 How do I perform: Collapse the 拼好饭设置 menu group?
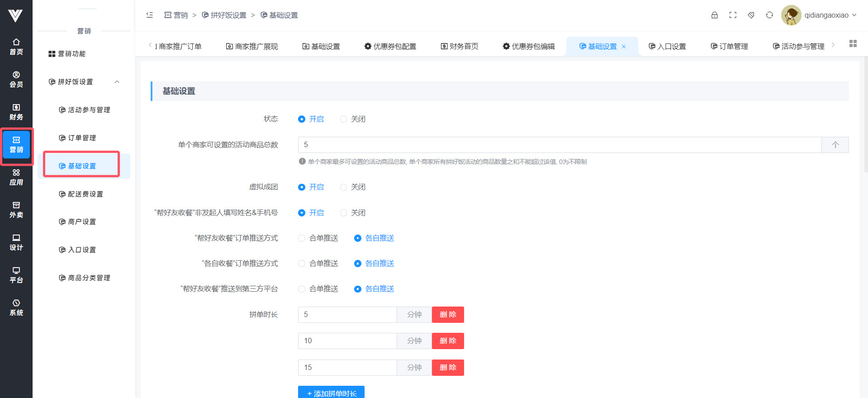[x=117, y=82]
